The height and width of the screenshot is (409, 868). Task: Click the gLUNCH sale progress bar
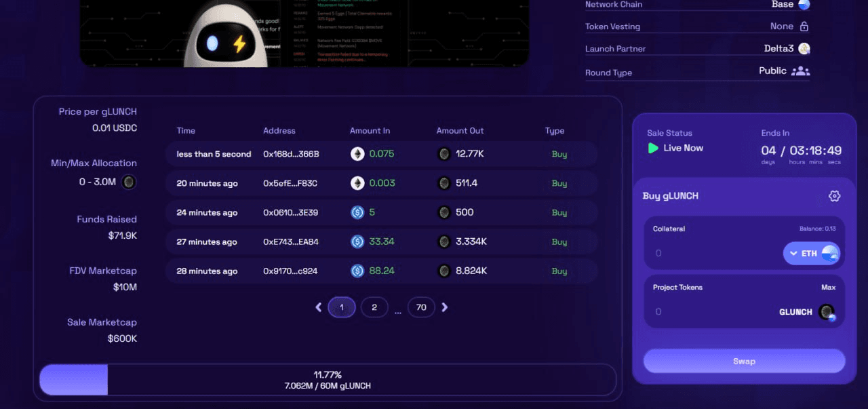point(328,379)
